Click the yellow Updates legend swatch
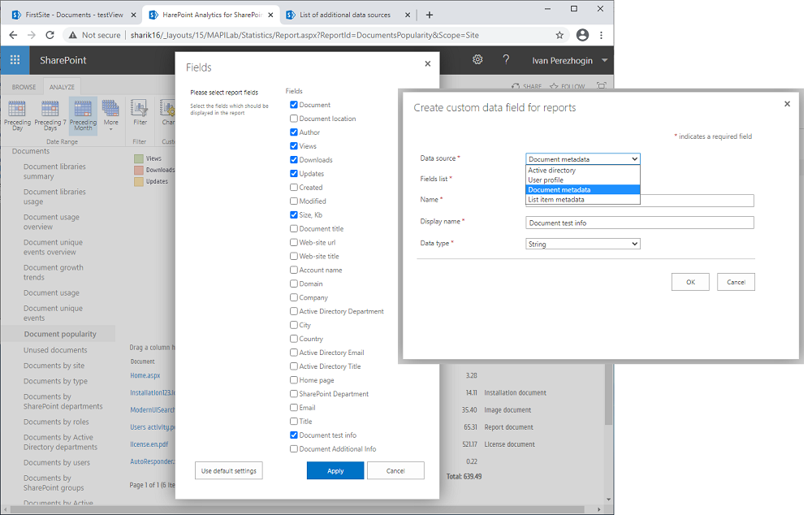812x515 pixels. 138,181
